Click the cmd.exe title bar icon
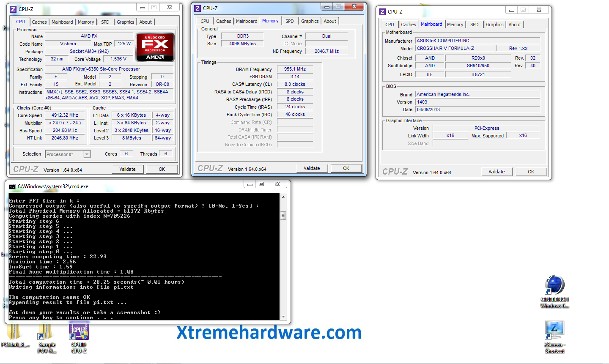Viewport: 609px width, 364px height. pyautogui.click(x=12, y=186)
